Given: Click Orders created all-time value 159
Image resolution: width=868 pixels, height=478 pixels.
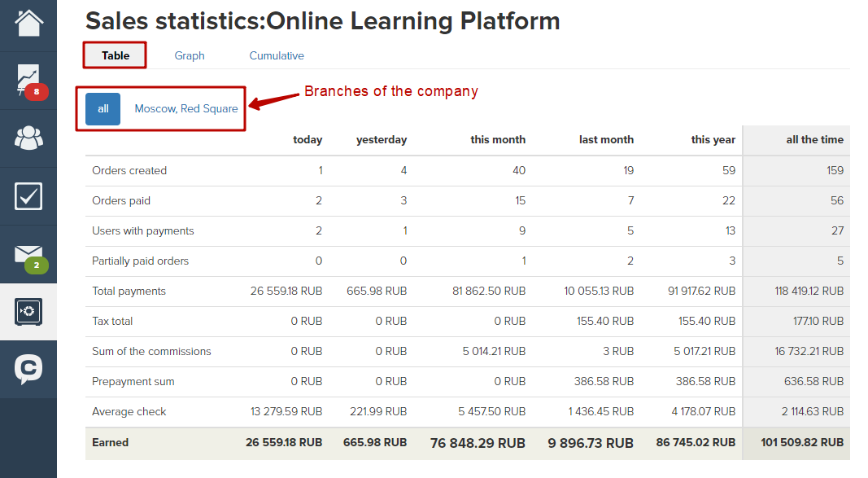Looking at the screenshot, I should coord(835,170).
